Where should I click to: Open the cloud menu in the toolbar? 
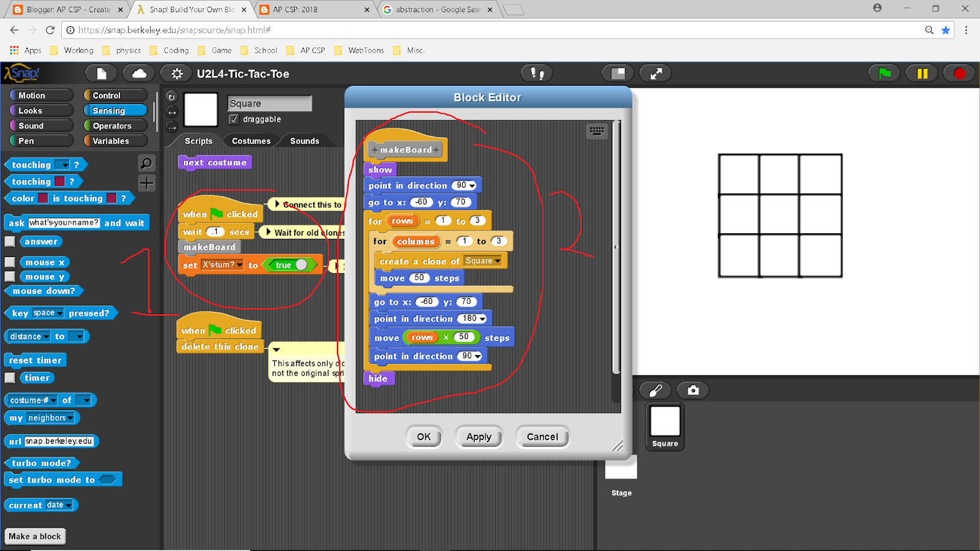(x=138, y=72)
